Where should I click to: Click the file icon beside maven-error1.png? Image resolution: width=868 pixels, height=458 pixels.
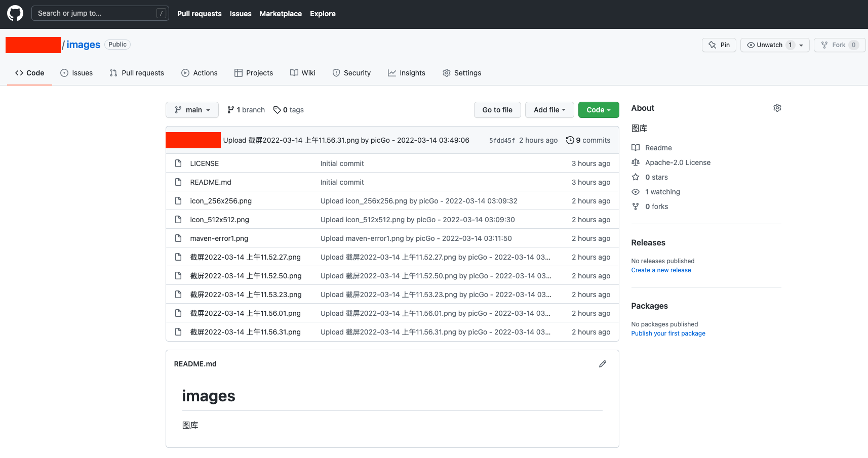coord(178,238)
